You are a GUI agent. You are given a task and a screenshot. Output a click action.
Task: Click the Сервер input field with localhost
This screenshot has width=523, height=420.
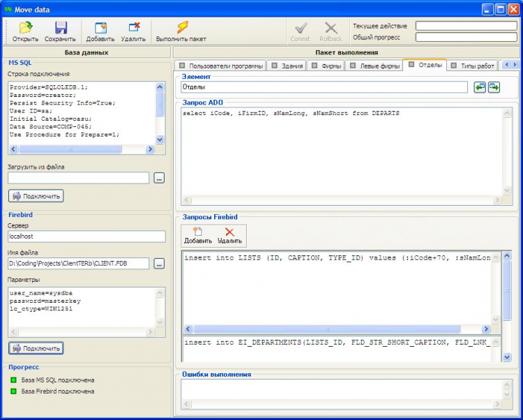coord(86,237)
